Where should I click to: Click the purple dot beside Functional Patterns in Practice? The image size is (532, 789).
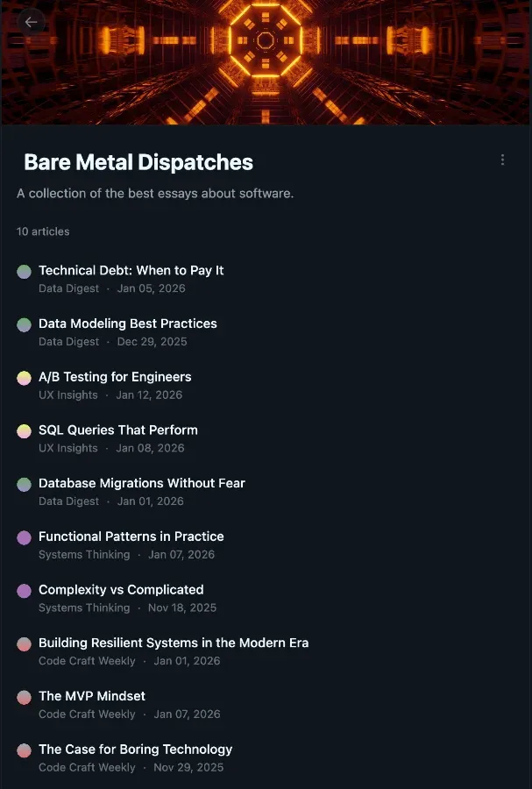(x=24, y=537)
